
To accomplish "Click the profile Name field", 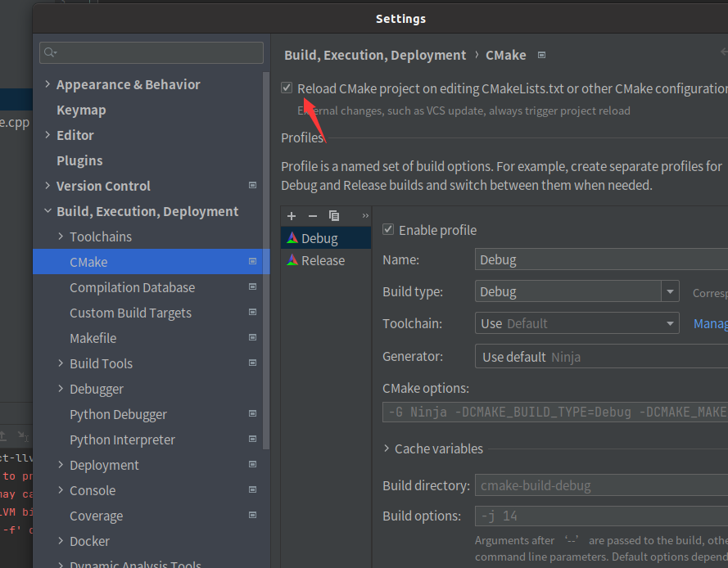I will pyautogui.click(x=601, y=259).
